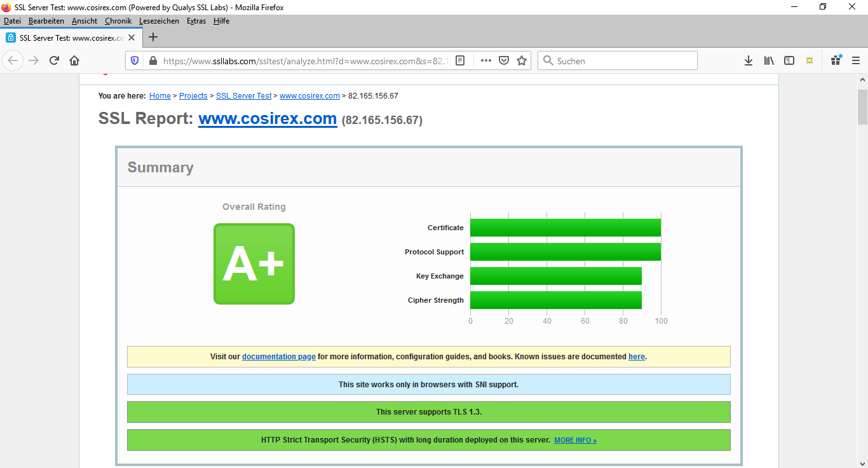
Task: Click the www.cosirex.com report title link
Action: click(268, 119)
